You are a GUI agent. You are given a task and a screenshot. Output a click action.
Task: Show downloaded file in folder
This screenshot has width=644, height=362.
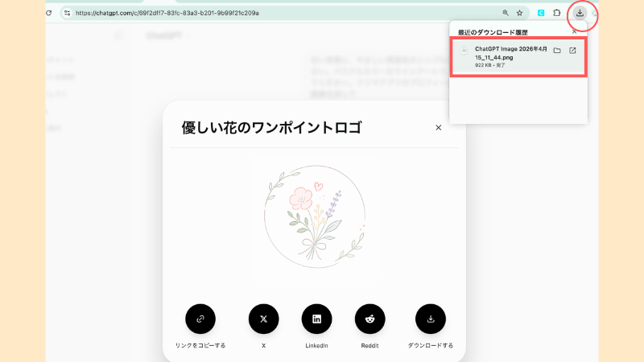(x=557, y=51)
